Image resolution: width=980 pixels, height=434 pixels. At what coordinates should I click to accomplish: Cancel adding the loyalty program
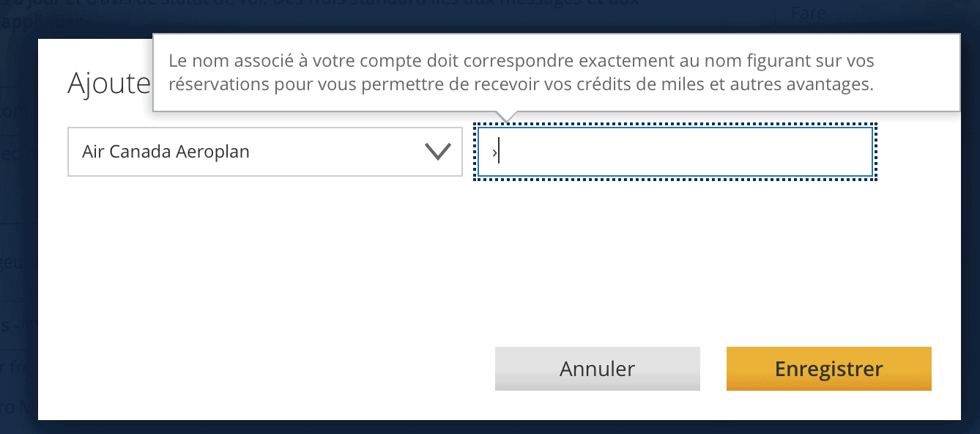597,369
